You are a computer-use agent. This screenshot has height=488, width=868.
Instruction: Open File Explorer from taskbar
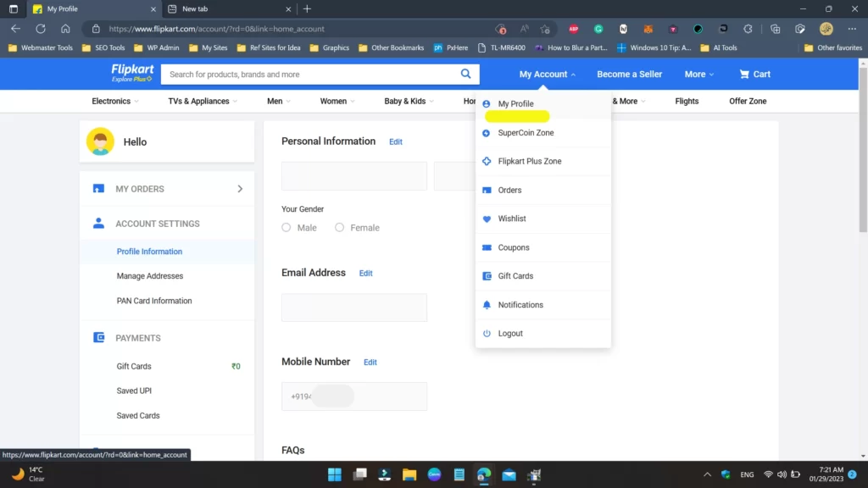click(x=409, y=474)
